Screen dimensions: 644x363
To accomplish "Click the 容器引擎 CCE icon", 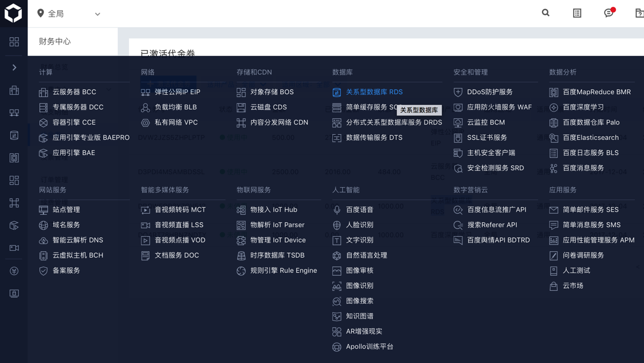I will pos(43,122).
